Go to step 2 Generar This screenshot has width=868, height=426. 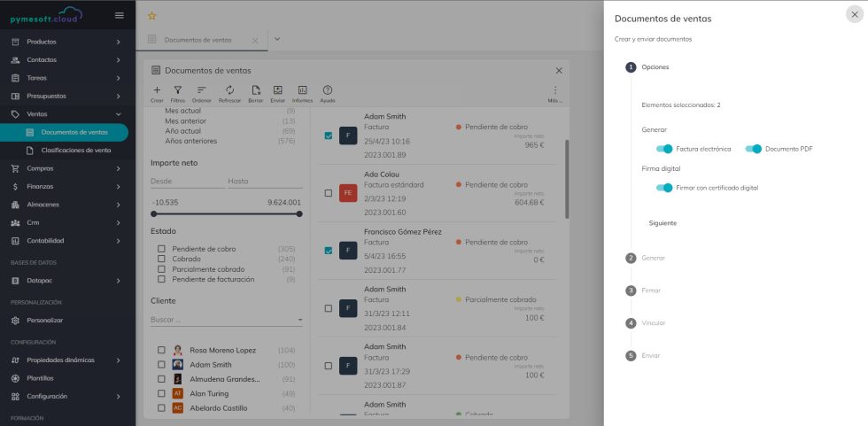[x=646, y=258]
